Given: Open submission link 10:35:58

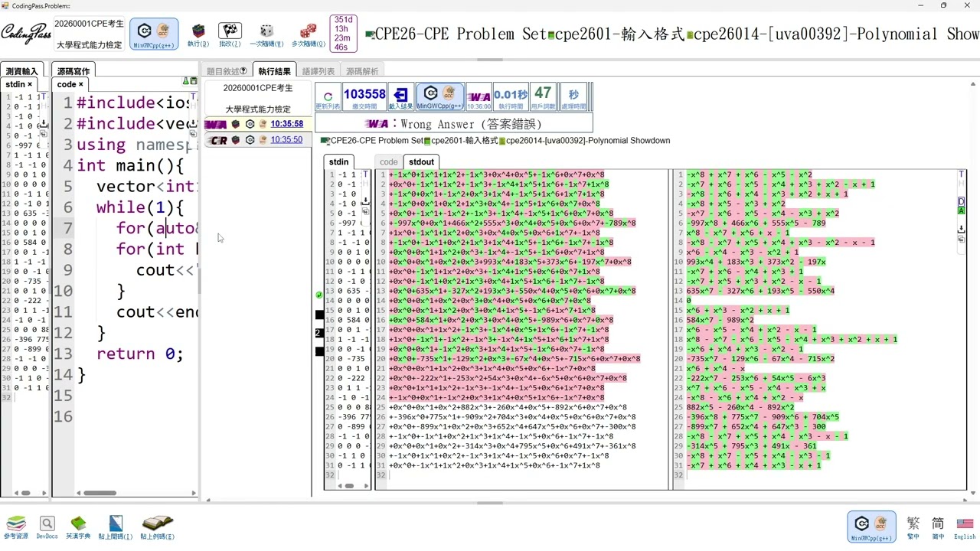Looking at the screenshot, I should tap(286, 124).
